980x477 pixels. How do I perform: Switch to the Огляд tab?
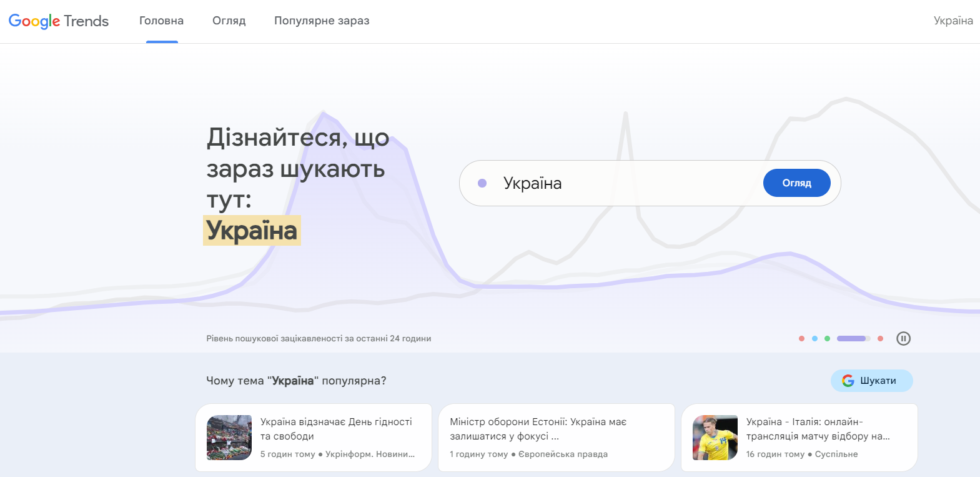[229, 21]
